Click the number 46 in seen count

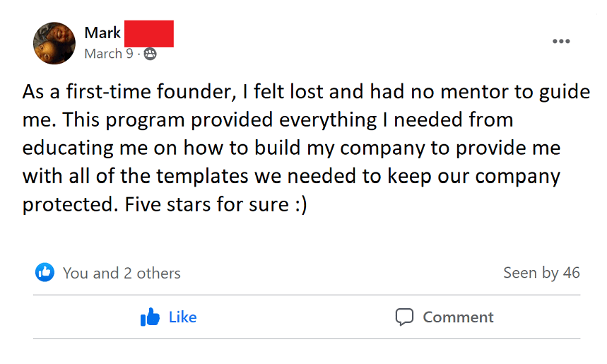click(571, 273)
